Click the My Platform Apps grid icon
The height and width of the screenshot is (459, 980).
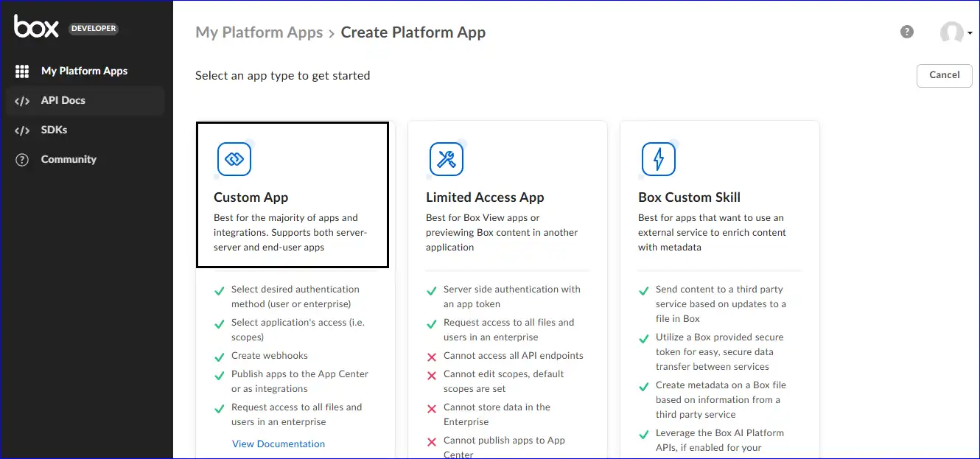pos(22,71)
